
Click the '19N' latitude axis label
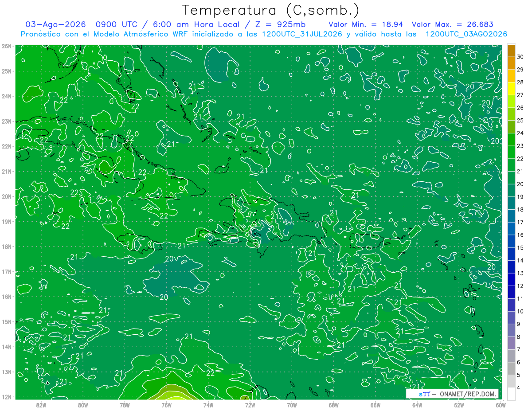6,222
